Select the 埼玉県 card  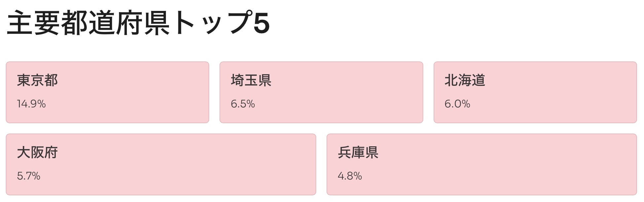pos(321,92)
